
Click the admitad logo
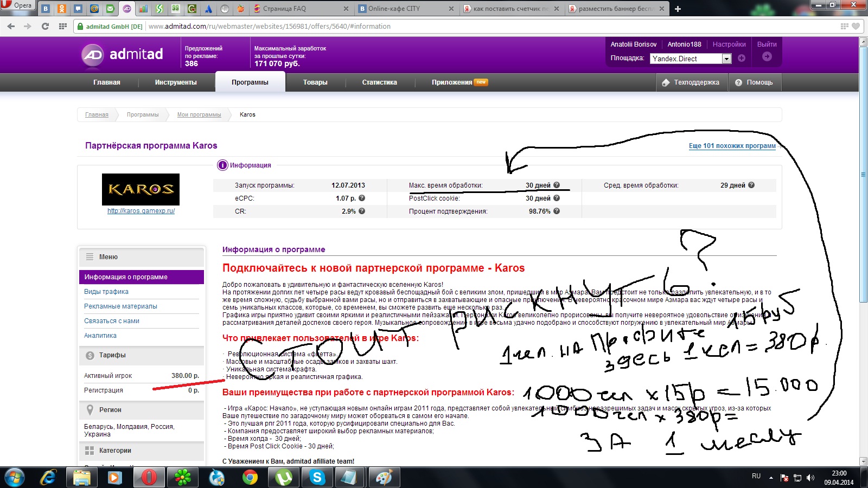pyautogui.click(x=122, y=54)
